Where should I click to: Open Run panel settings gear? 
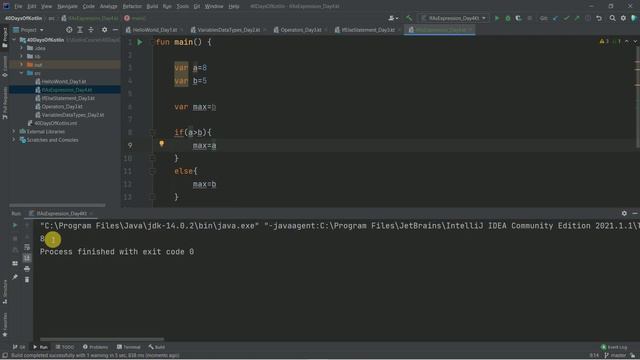[624, 213]
